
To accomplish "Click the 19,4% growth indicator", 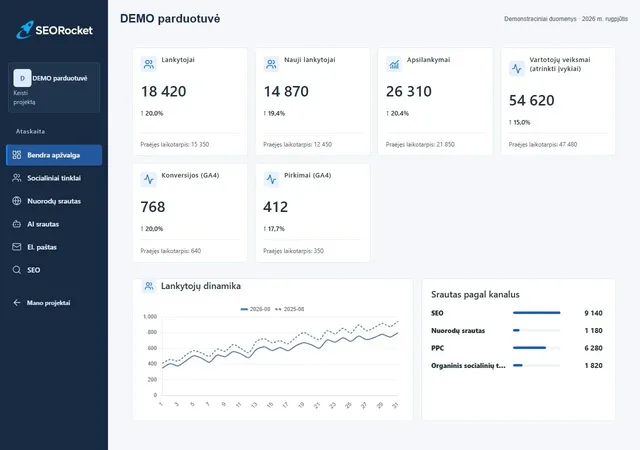I will coord(274,114).
